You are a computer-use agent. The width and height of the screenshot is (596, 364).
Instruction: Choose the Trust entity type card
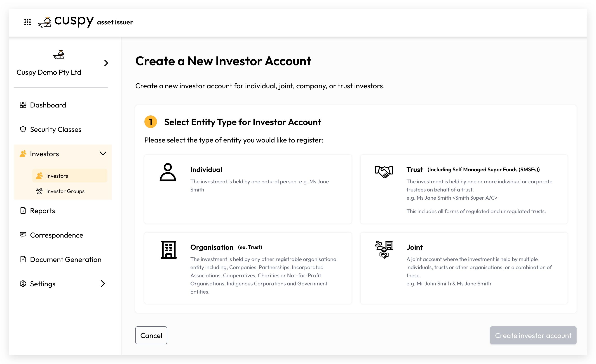pyautogui.click(x=464, y=189)
